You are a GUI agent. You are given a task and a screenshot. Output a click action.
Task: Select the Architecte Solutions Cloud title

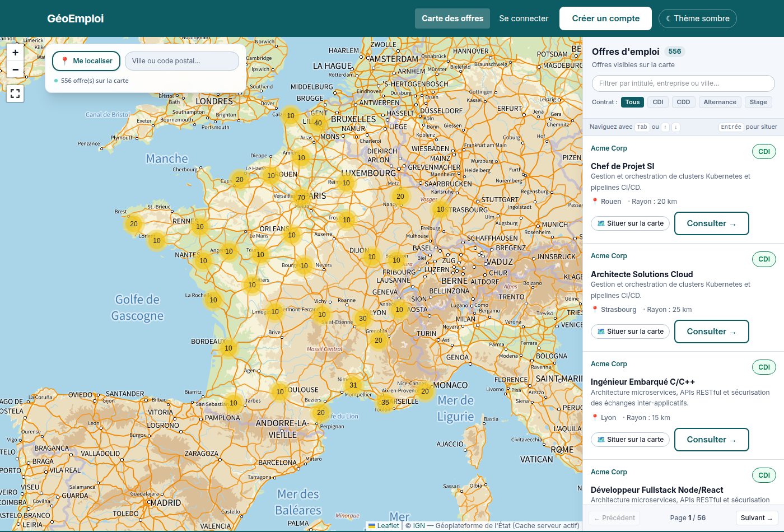pyautogui.click(x=642, y=274)
